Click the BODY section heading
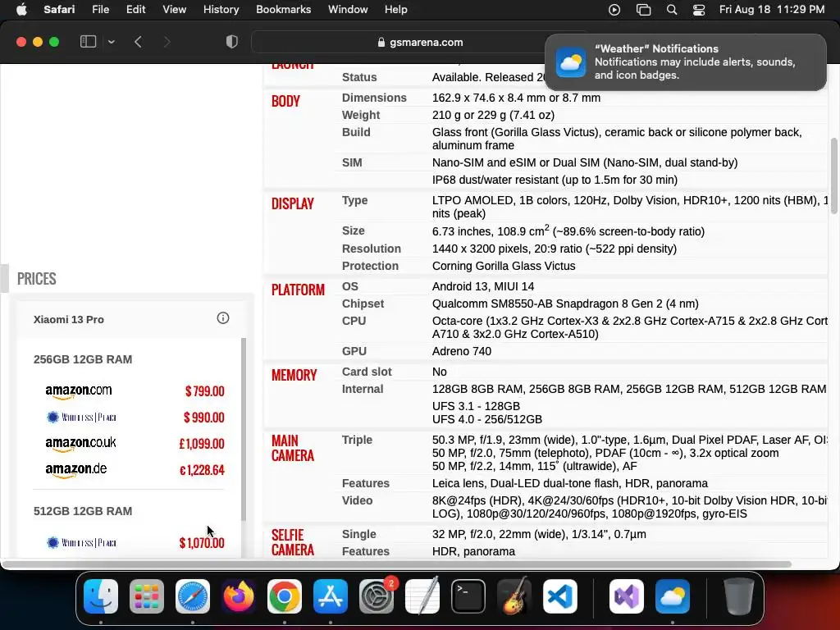This screenshot has height=630, width=840. (x=285, y=101)
